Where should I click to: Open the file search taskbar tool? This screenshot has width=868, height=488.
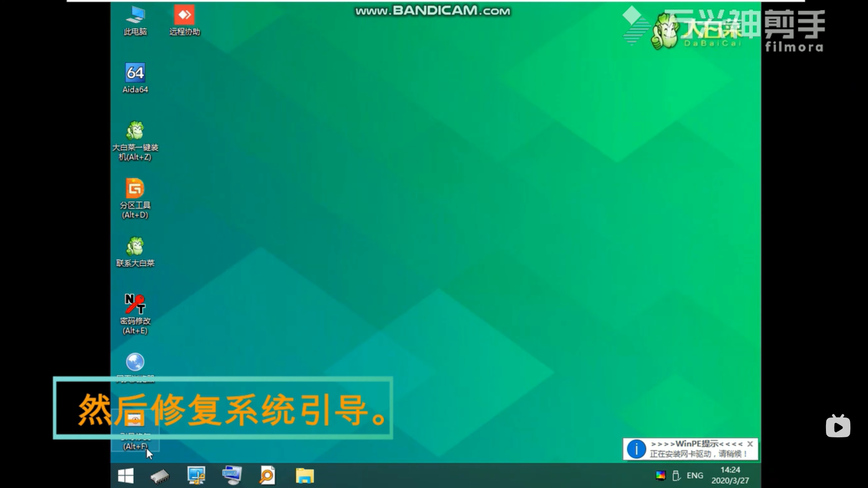pyautogui.click(x=267, y=476)
